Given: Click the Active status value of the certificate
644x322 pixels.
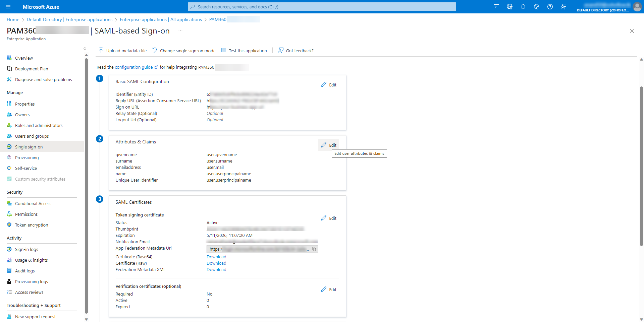Looking at the screenshot, I should pyautogui.click(x=212, y=223).
